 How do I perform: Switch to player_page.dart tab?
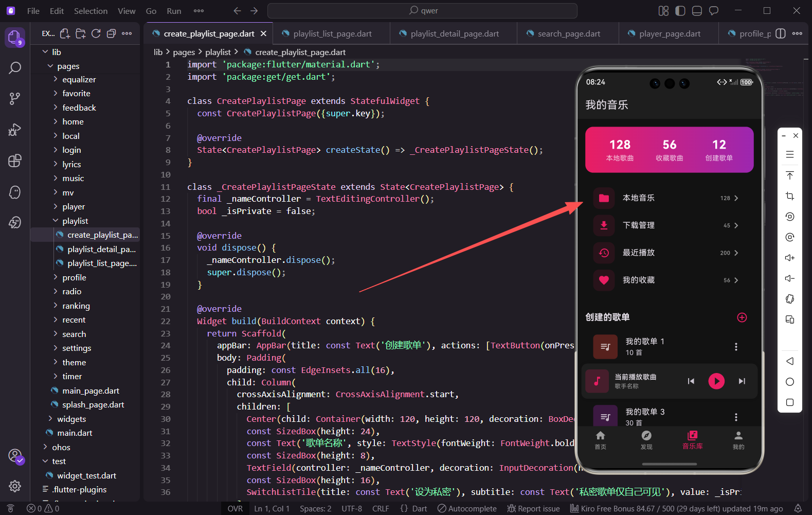pyautogui.click(x=669, y=33)
